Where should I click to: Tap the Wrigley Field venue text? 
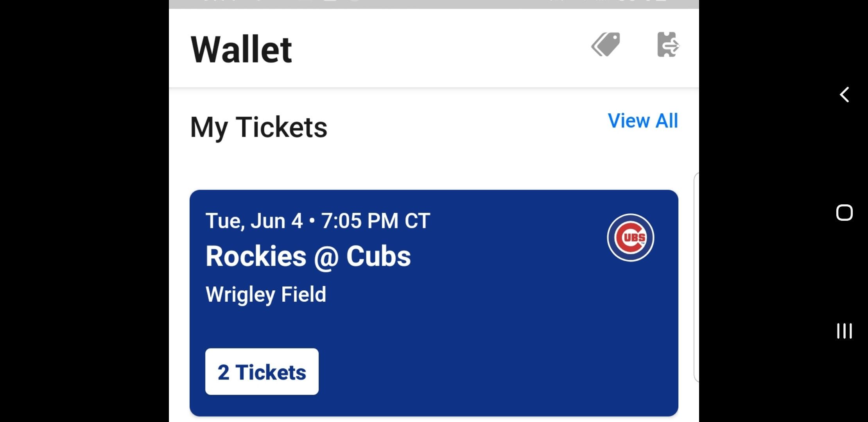[x=266, y=294]
